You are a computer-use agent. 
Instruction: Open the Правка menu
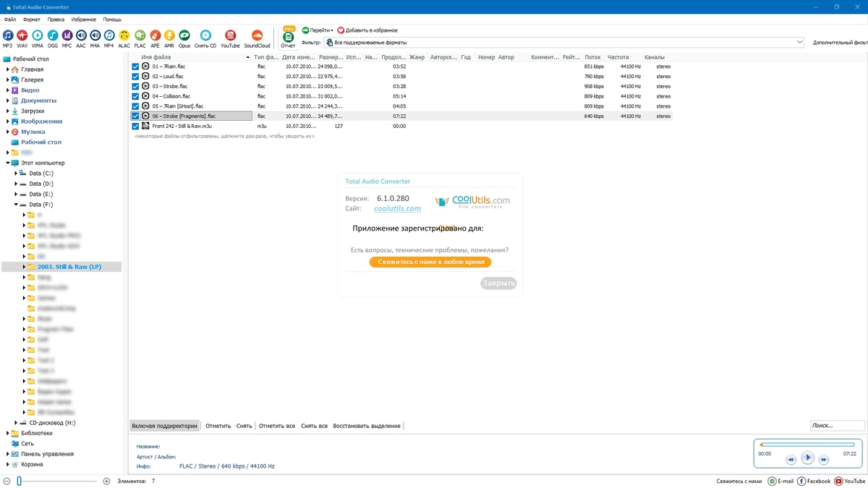[56, 20]
